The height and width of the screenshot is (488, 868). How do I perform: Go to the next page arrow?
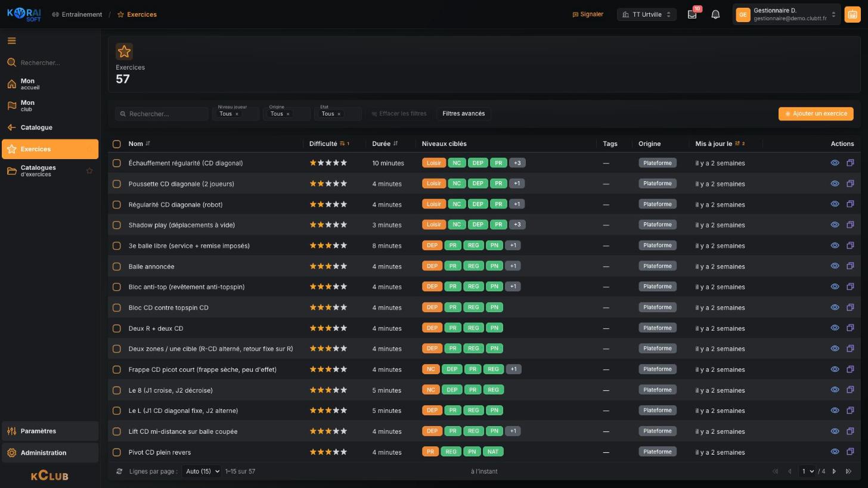834,471
